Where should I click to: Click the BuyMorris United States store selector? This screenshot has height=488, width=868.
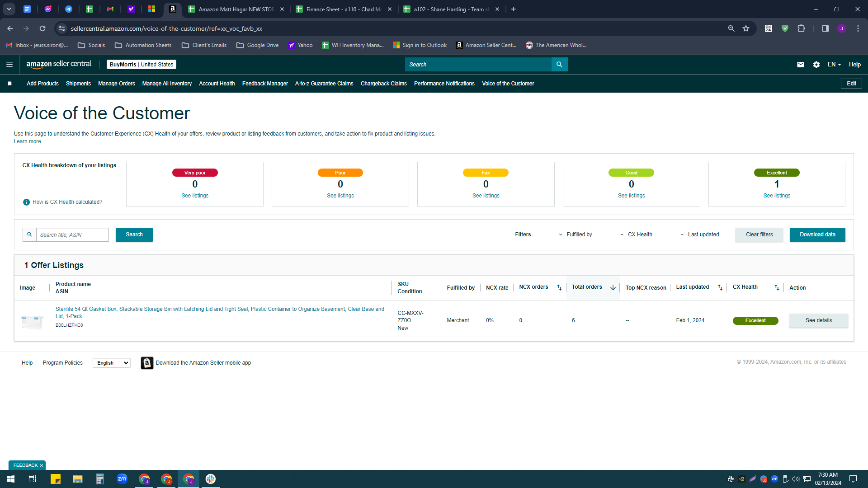pyautogui.click(x=142, y=65)
